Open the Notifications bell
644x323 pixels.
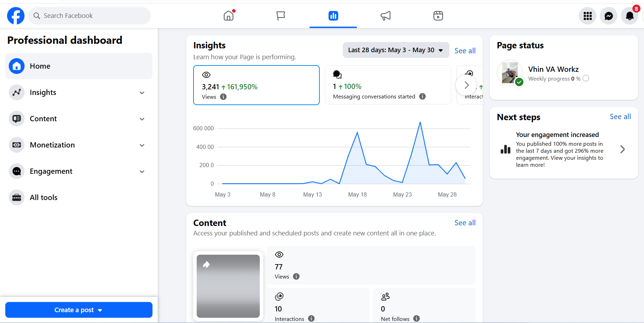tap(630, 16)
